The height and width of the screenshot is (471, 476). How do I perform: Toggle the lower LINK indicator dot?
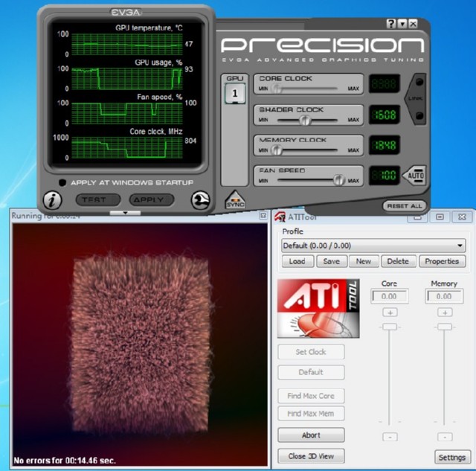pyautogui.click(x=419, y=115)
